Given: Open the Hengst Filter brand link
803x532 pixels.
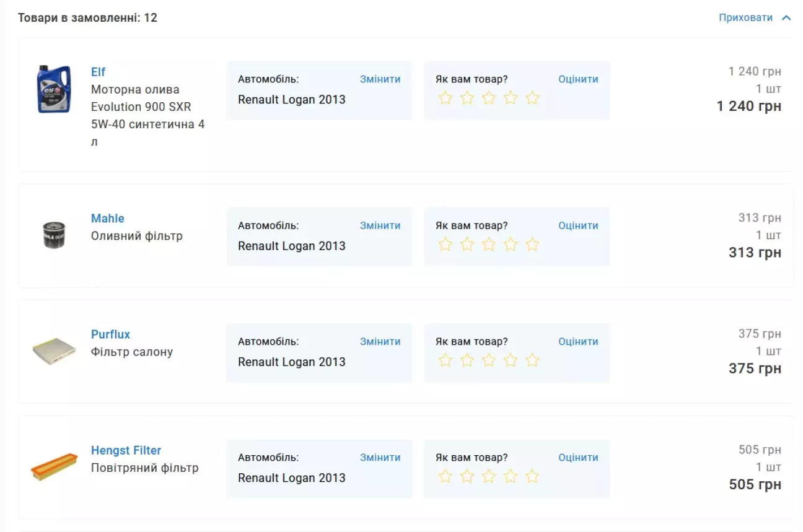Looking at the screenshot, I should [126, 450].
